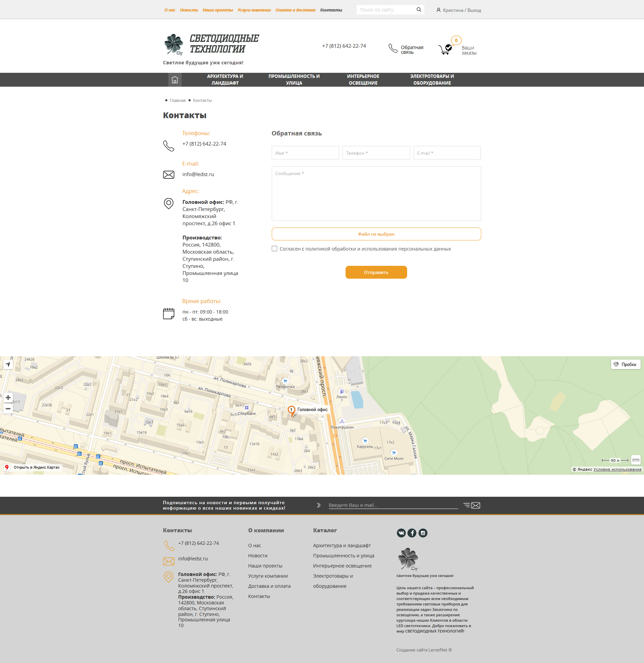Zoom in on the map
The image size is (644, 663).
point(8,398)
